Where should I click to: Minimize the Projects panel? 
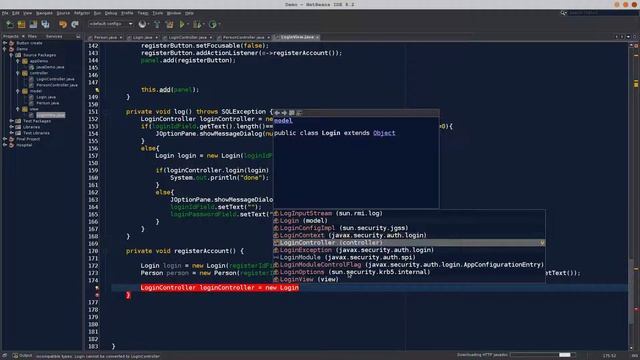pyautogui.click(x=78, y=37)
